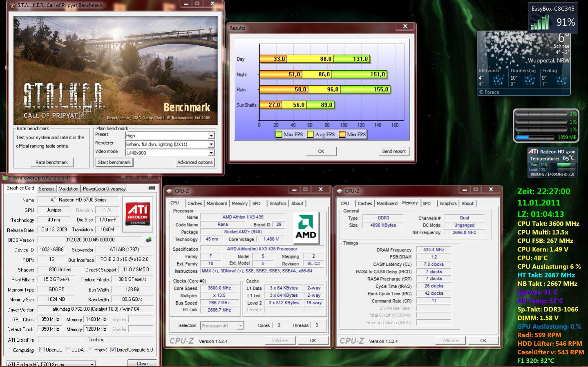Click the Core Speed 3600.0 MHz field
The height and width of the screenshot is (367, 588).
[219, 288]
